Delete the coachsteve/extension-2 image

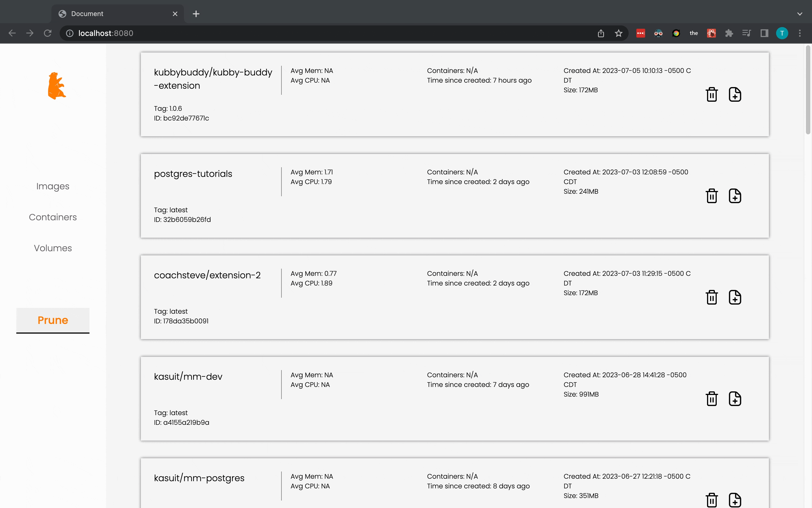[x=711, y=297]
